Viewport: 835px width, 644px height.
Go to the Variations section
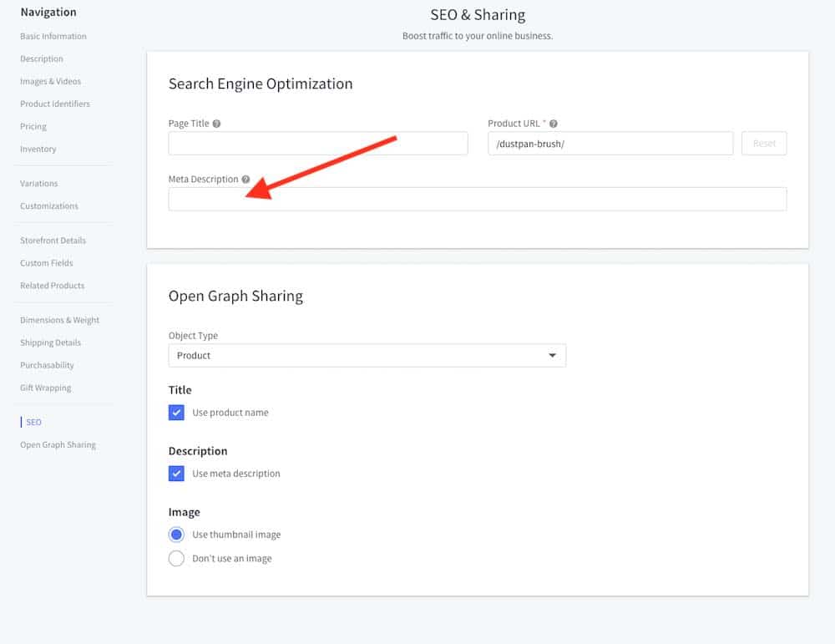(39, 184)
